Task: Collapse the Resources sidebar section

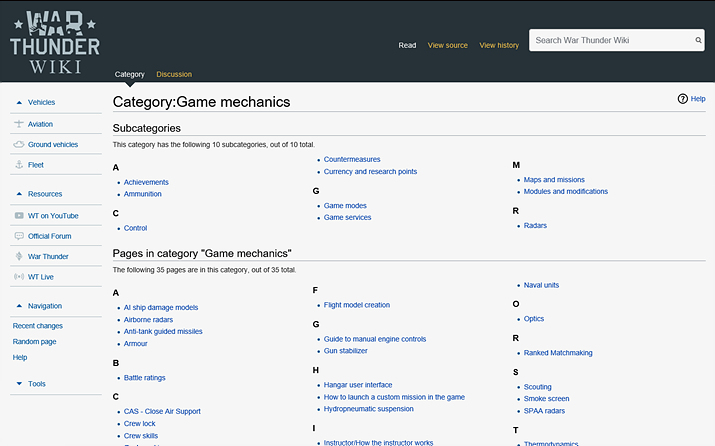Action: click(x=18, y=194)
